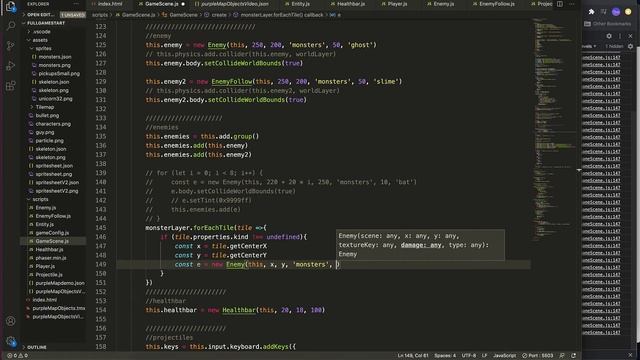The height and width of the screenshot is (360, 640).
Task: Switch to the Healthbar.js tab
Action: [x=347, y=4]
